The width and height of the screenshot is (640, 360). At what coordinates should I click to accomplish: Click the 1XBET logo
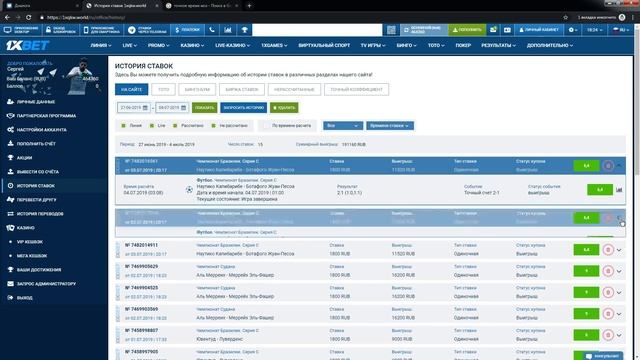click(27, 45)
